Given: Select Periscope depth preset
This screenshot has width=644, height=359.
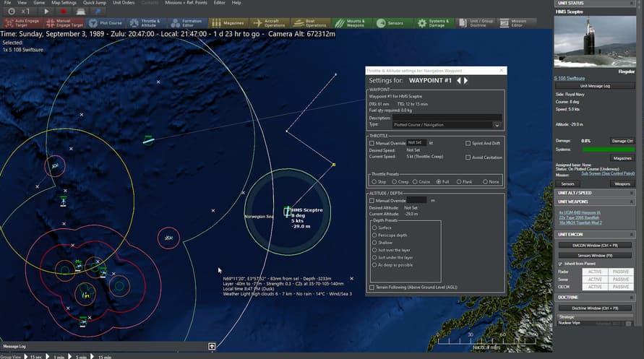Looking at the screenshot, I should [374, 235].
